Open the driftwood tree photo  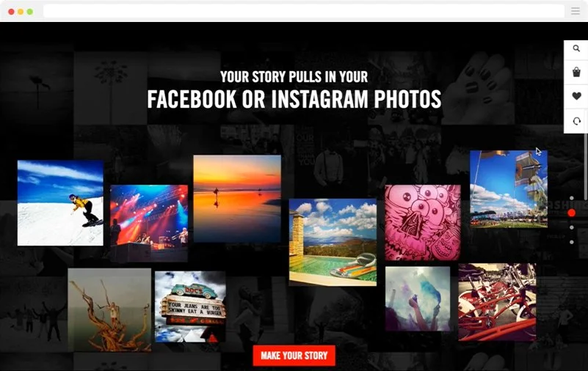tap(109, 310)
